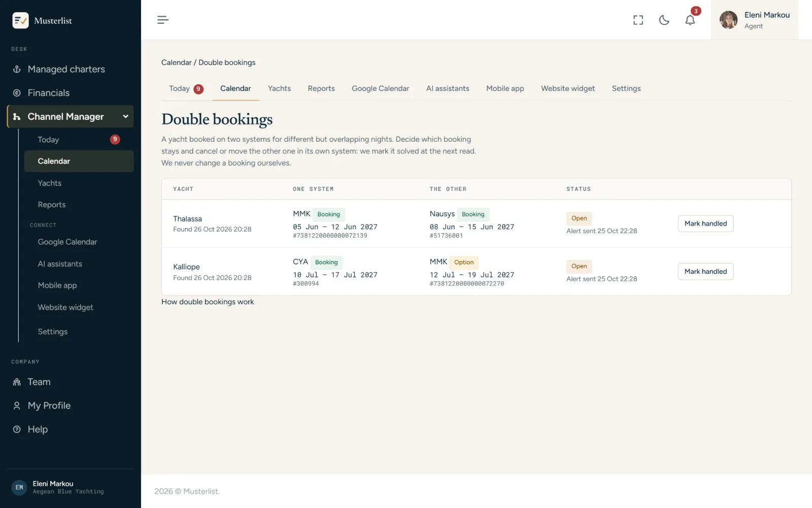Open Eleni Markou profile menu
This screenshot has height=508, width=812.
(x=754, y=20)
